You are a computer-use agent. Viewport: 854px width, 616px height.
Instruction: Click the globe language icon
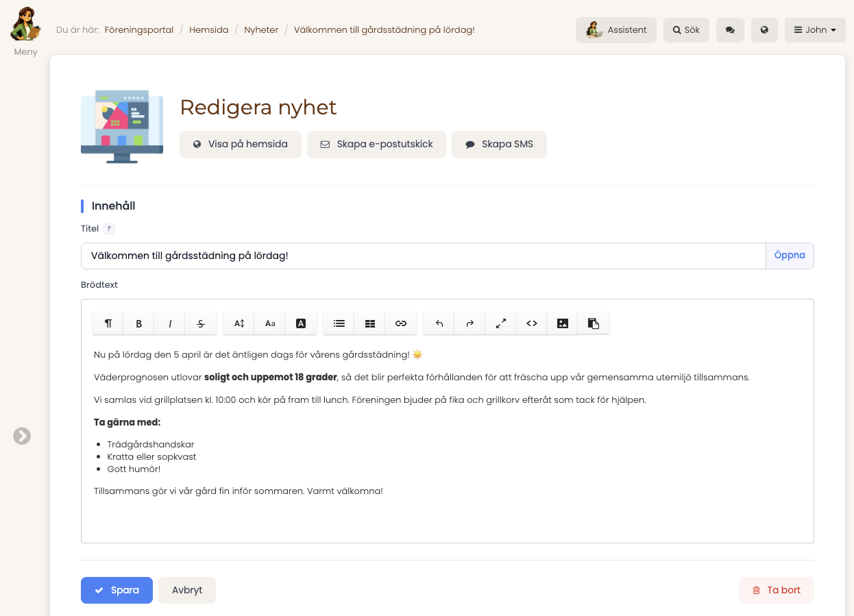764,30
